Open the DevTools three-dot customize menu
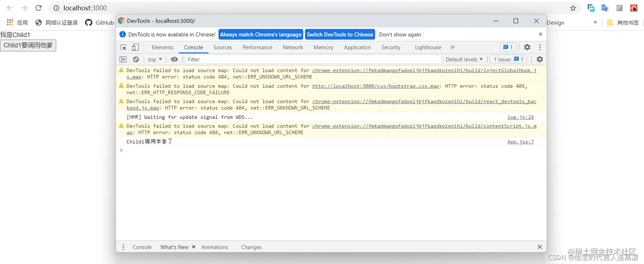This screenshot has height=264, width=644. click(540, 47)
